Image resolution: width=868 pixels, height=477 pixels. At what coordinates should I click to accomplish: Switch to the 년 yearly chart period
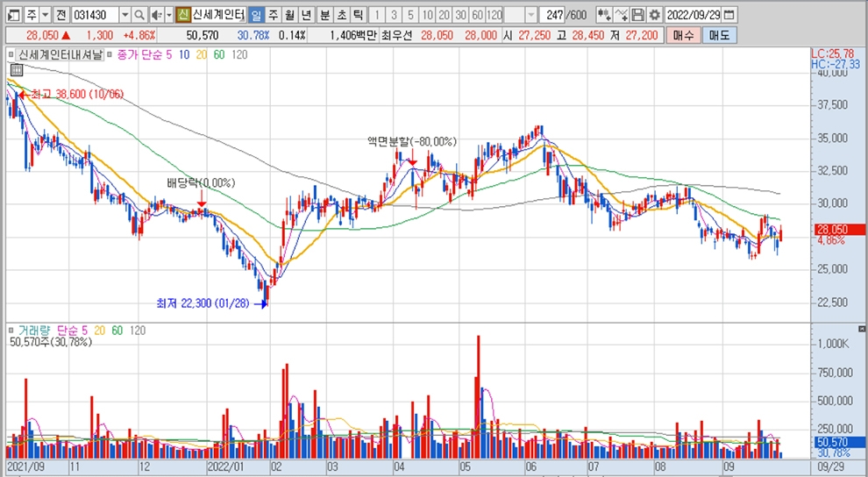[306, 14]
